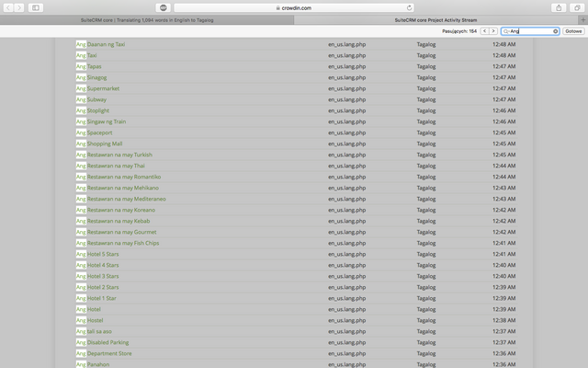Open Restawran na may Romantiko link
588x368 pixels.
click(x=119, y=177)
